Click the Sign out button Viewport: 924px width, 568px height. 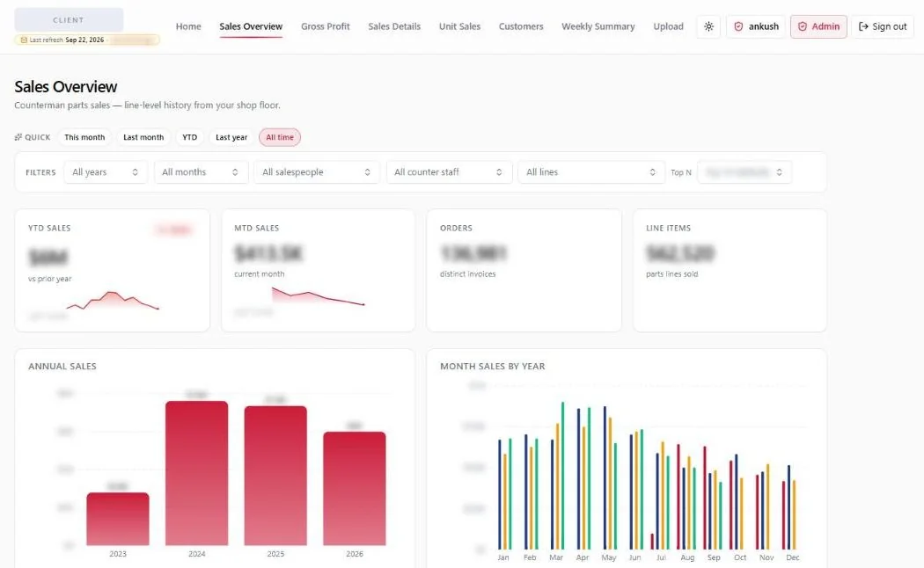click(x=883, y=26)
